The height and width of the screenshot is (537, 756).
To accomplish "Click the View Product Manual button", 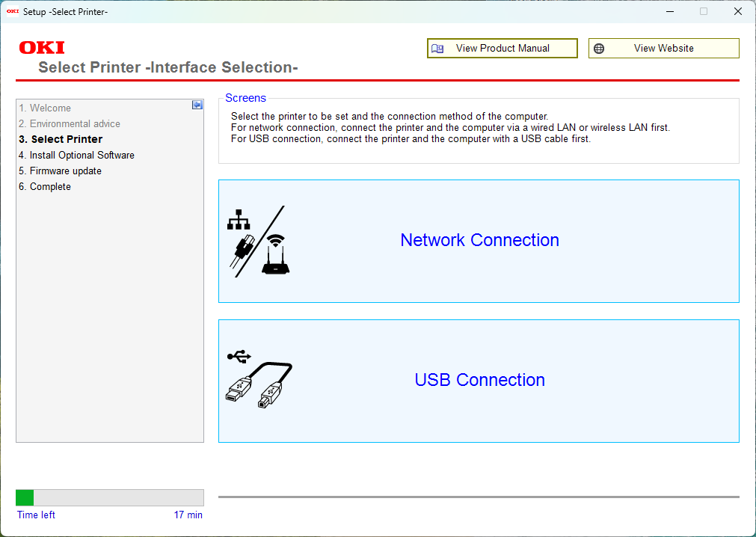I will [502, 48].
